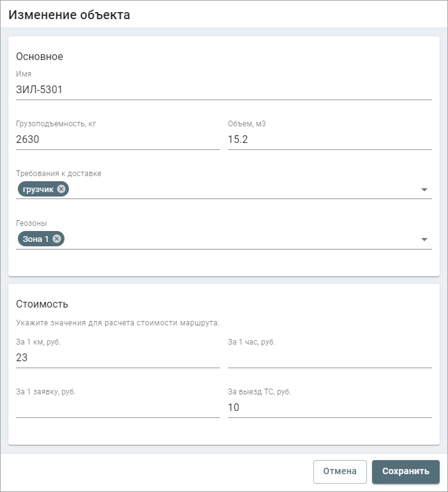Focus the Имя field containing ЗИЛ-5301
The image size is (448, 492).
(224, 90)
